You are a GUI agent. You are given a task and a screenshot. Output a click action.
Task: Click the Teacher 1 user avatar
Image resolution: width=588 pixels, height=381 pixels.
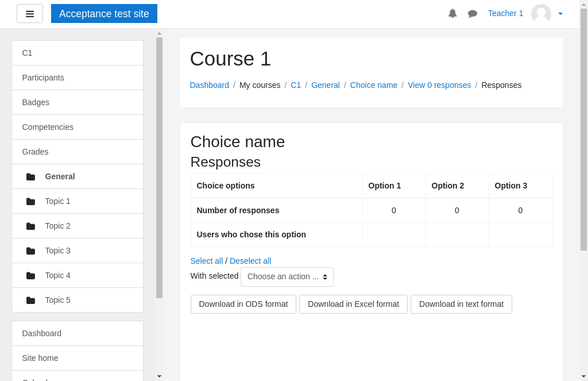pos(541,14)
